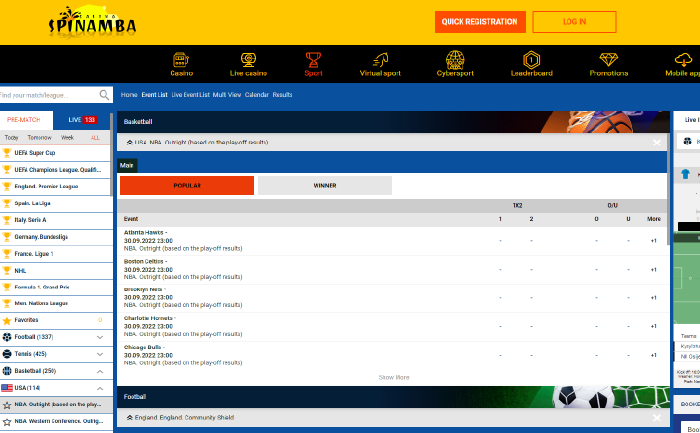Open the Mobile app download icon
This screenshot has width=700, height=433.
(683, 59)
